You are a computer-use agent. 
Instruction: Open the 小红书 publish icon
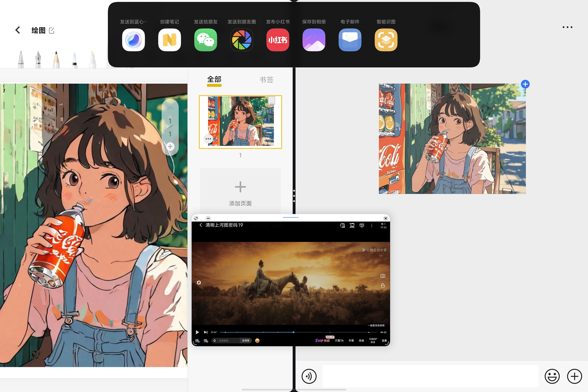click(278, 40)
